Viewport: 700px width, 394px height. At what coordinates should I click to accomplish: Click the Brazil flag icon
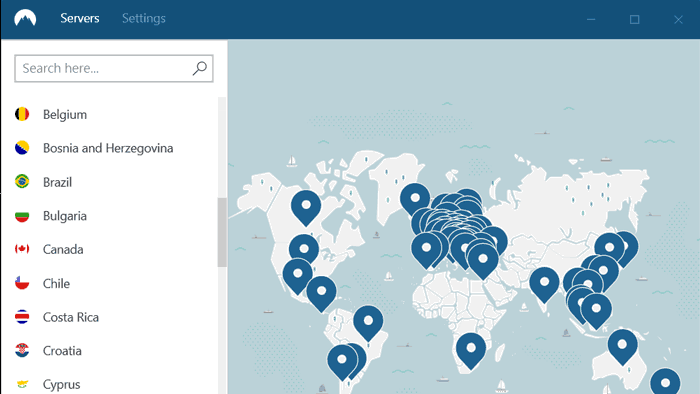pos(22,182)
